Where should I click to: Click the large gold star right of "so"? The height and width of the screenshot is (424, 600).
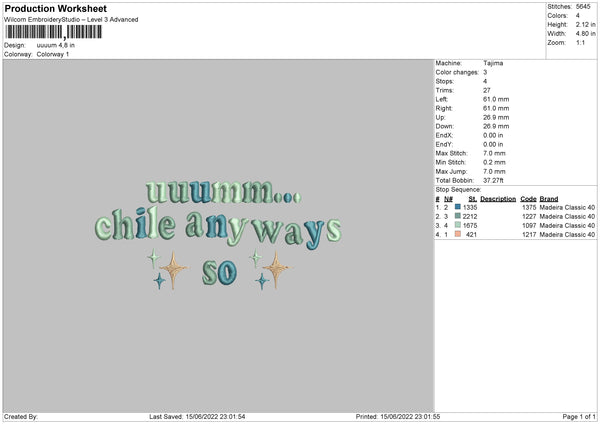(276, 269)
